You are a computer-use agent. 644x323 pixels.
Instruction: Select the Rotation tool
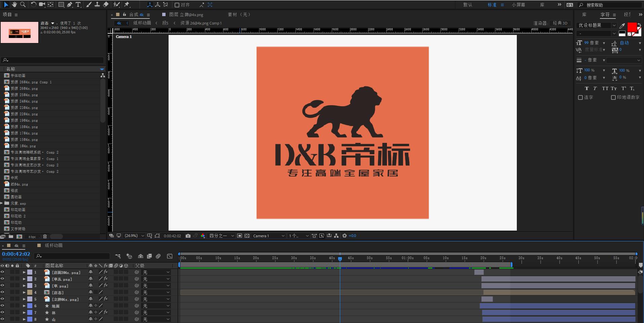tap(33, 5)
